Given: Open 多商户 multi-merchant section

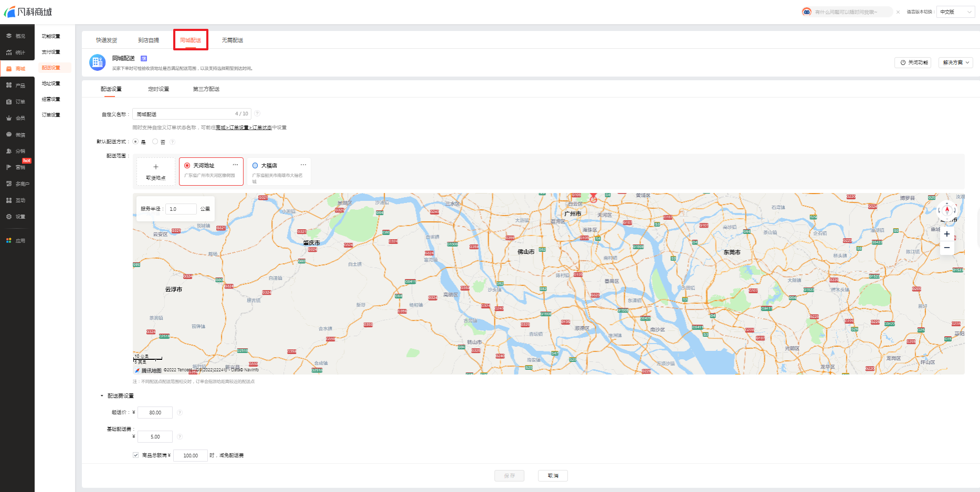Looking at the screenshot, I should coord(17,184).
